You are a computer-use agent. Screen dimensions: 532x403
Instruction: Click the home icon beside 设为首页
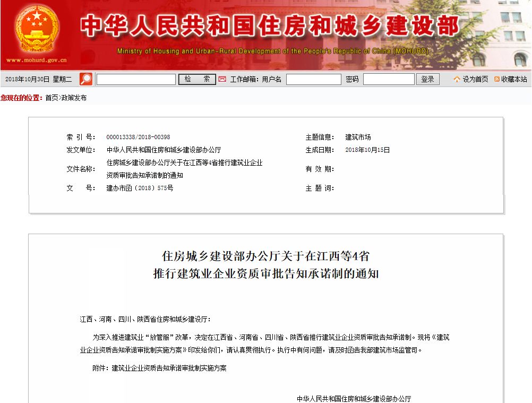[457, 80]
